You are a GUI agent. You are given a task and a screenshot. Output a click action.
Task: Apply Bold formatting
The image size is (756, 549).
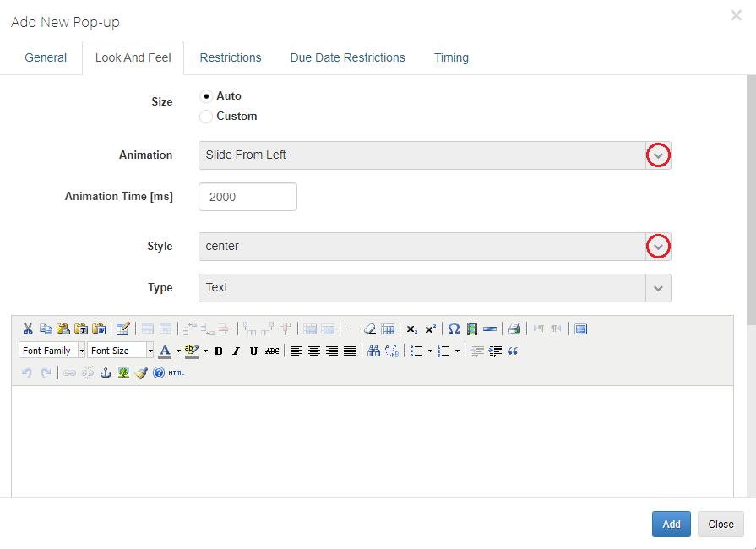[x=219, y=351]
